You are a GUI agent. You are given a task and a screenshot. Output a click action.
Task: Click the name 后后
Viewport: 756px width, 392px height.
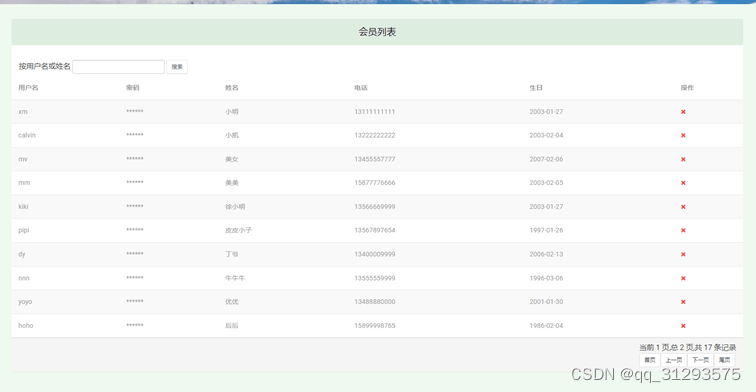[x=231, y=326]
